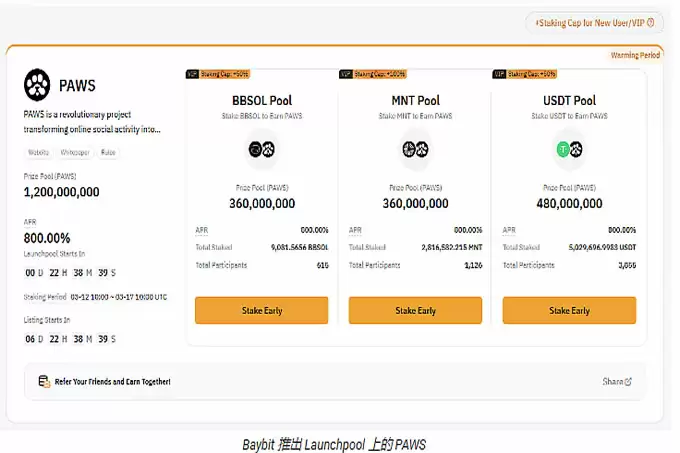
Task: Click the Stake USDT to Earn PAWS subtitle
Action: point(569,116)
